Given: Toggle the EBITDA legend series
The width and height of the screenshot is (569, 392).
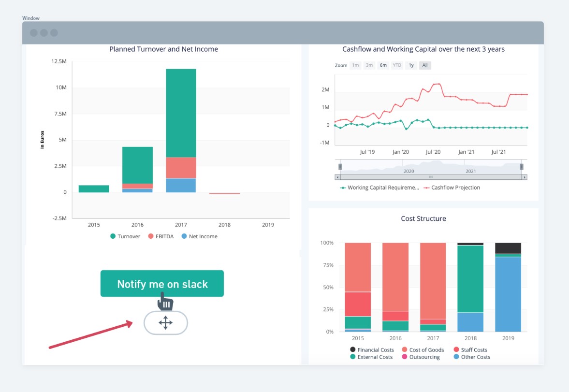Looking at the screenshot, I should [x=161, y=236].
